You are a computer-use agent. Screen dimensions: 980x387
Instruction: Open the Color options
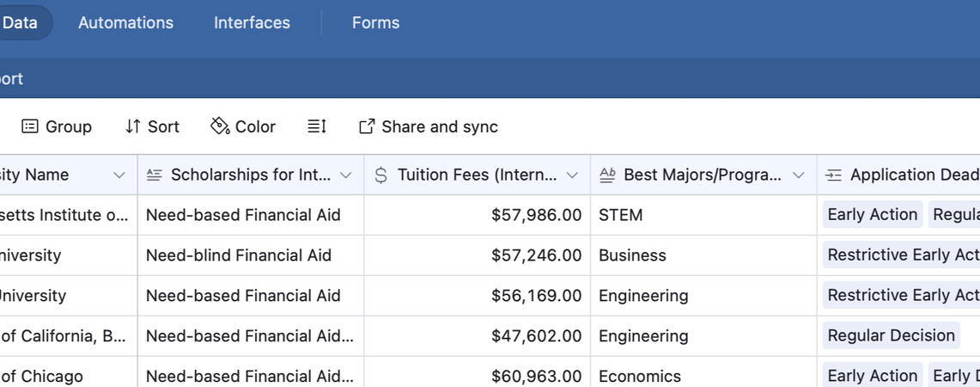(x=243, y=126)
